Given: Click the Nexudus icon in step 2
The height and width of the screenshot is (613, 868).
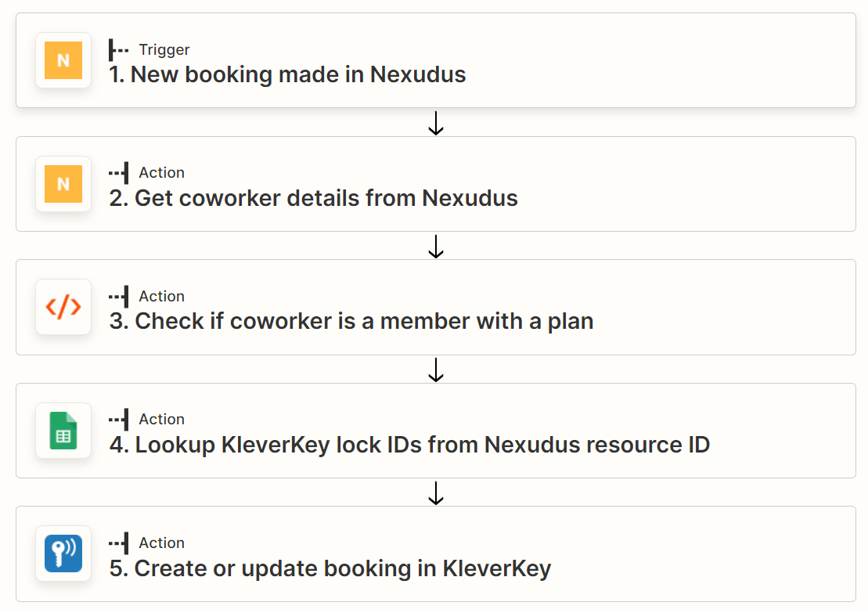Looking at the screenshot, I should pyautogui.click(x=63, y=184).
